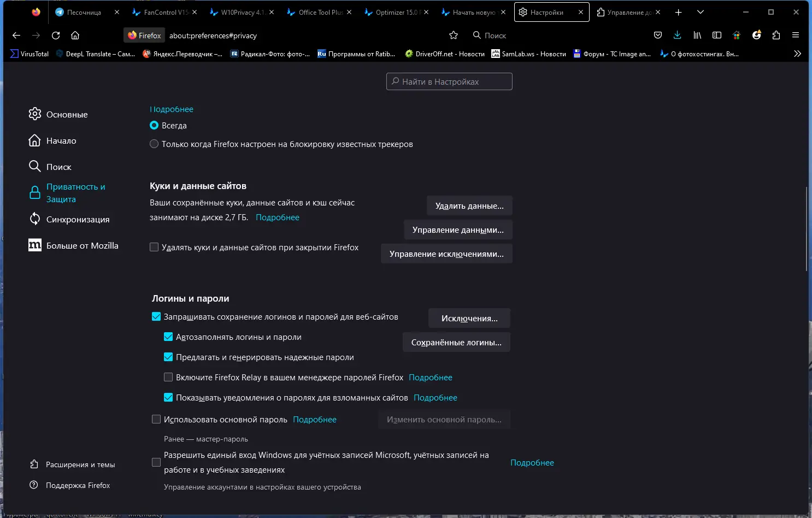Open Приватность и Защита category
This screenshot has width=812, height=518.
(67, 193)
